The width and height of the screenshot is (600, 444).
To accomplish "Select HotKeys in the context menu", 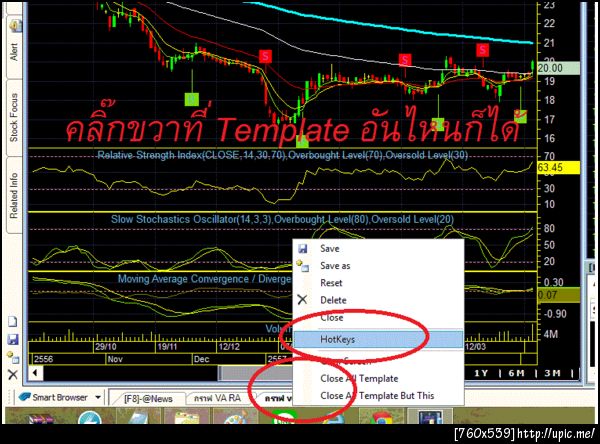I will 378,339.
